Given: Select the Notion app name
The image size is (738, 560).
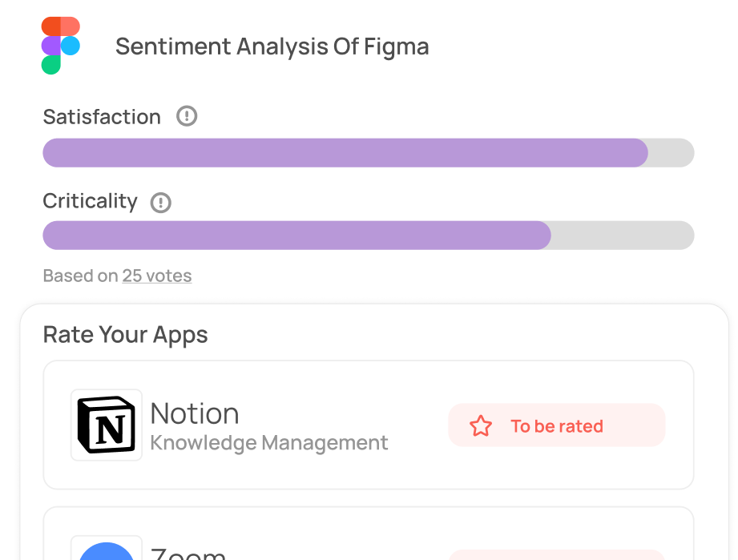Looking at the screenshot, I should 195,413.
